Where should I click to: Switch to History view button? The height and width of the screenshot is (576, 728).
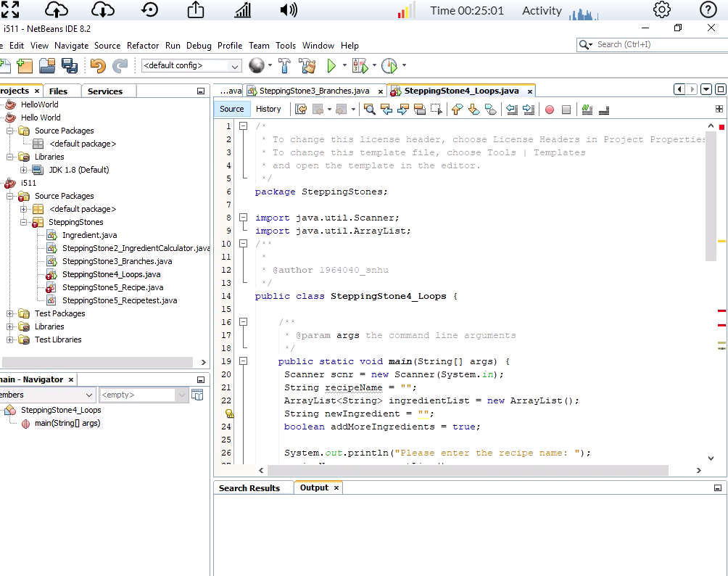coord(268,109)
